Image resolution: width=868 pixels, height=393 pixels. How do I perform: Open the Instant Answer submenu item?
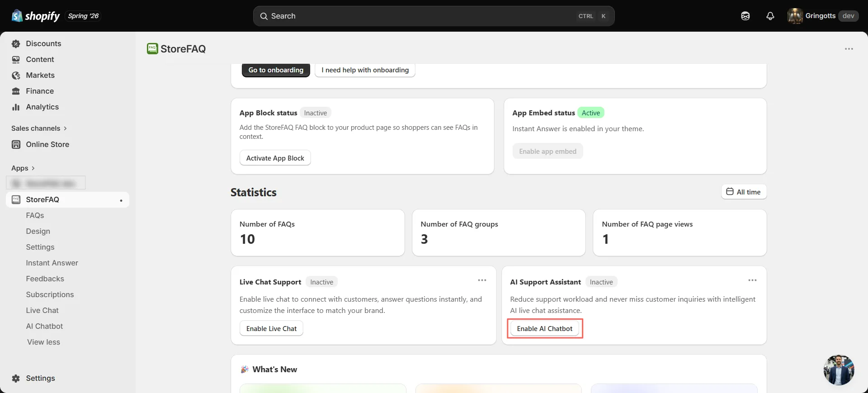click(52, 263)
